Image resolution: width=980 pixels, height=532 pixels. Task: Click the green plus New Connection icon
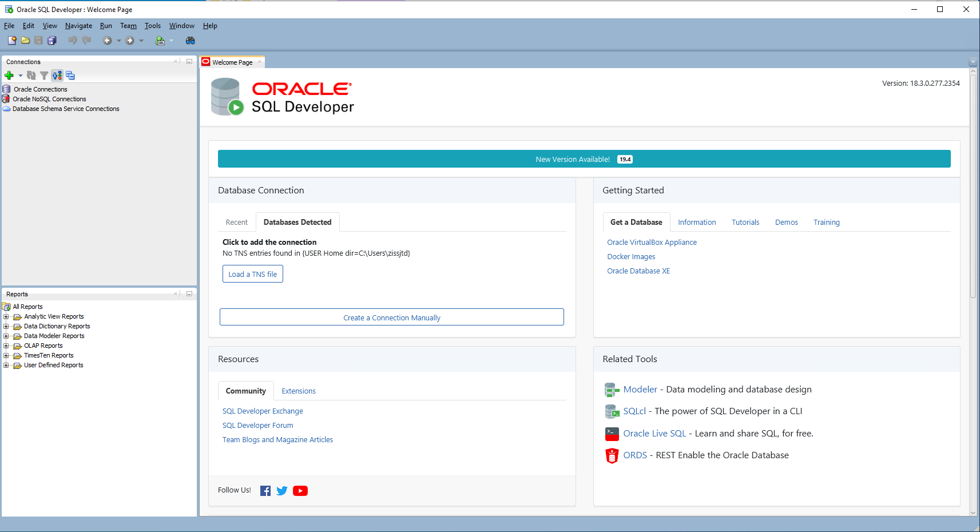click(x=9, y=76)
